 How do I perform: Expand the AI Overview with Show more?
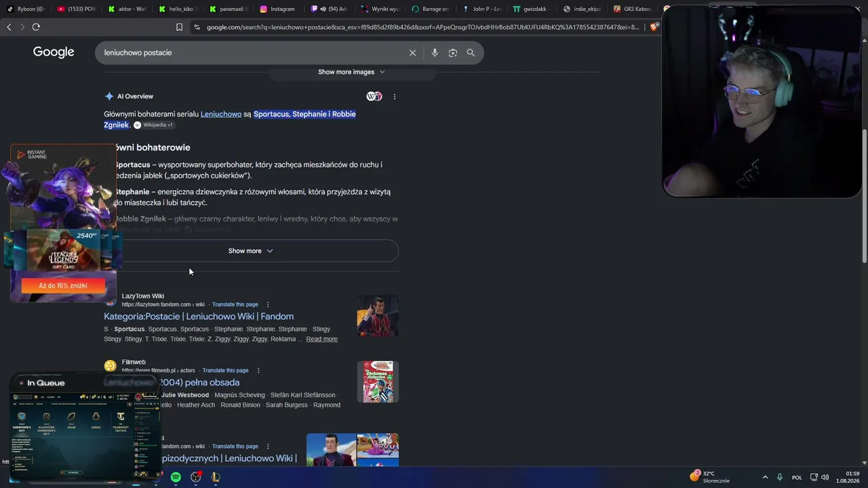tap(251, 251)
